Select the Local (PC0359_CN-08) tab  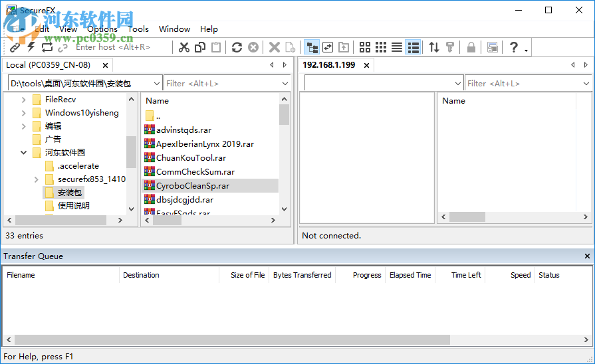tap(48, 65)
